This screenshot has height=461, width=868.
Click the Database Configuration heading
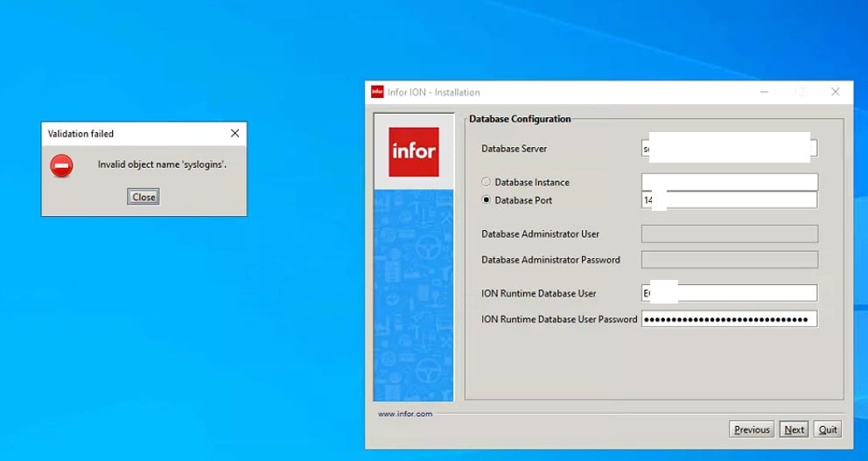[520, 118]
